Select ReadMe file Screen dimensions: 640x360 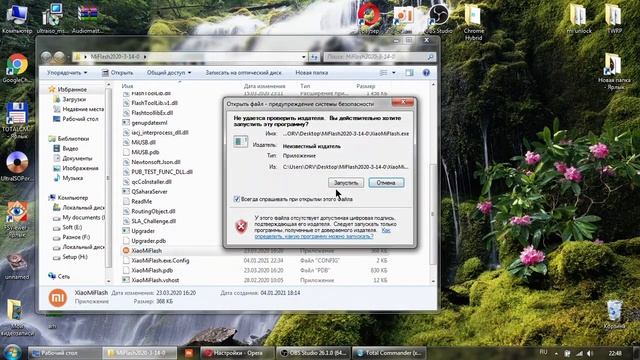pyautogui.click(x=138, y=201)
